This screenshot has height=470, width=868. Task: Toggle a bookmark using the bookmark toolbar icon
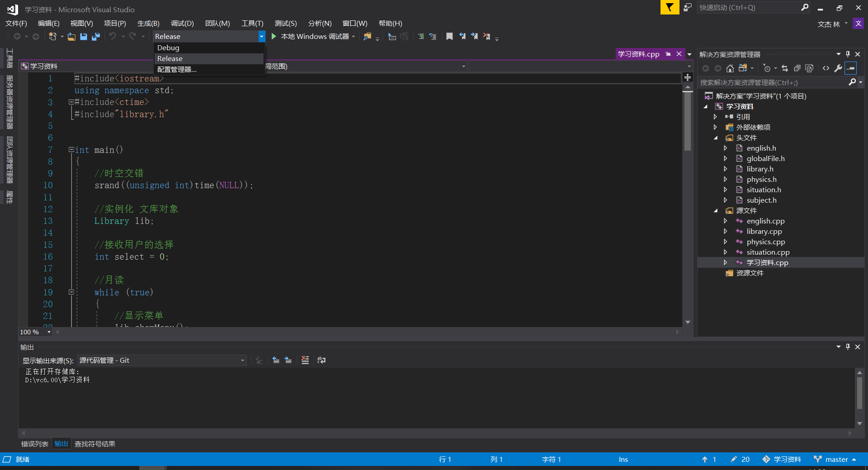(449, 37)
